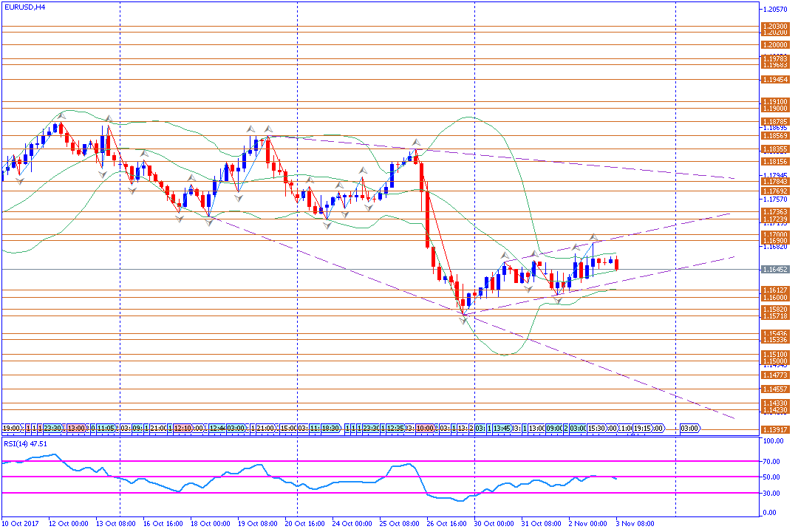798x532 pixels.
Task: Select the 1.20000 price level label
Action: pyautogui.click(x=775, y=45)
